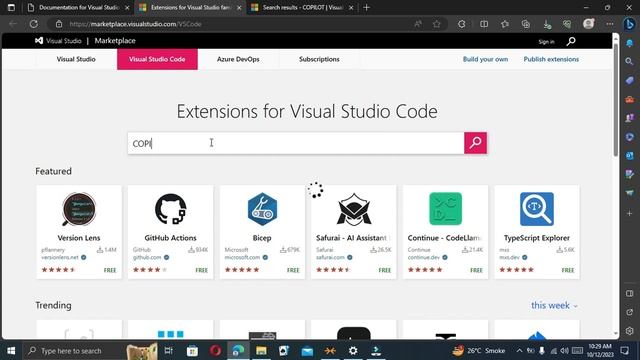The width and height of the screenshot is (640, 360).
Task: Open the TypeScript Explorer extension icon
Action: coord(537,209)
